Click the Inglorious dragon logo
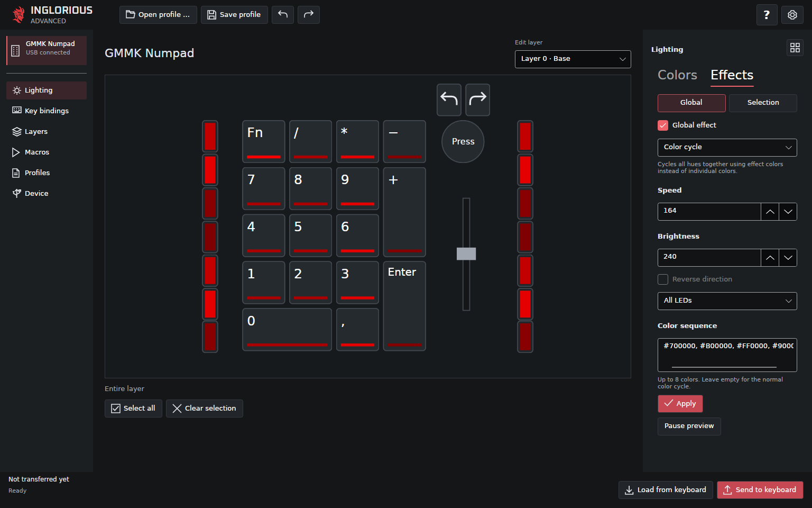Viewport: 812px width, 508px height. click(19, 15)
